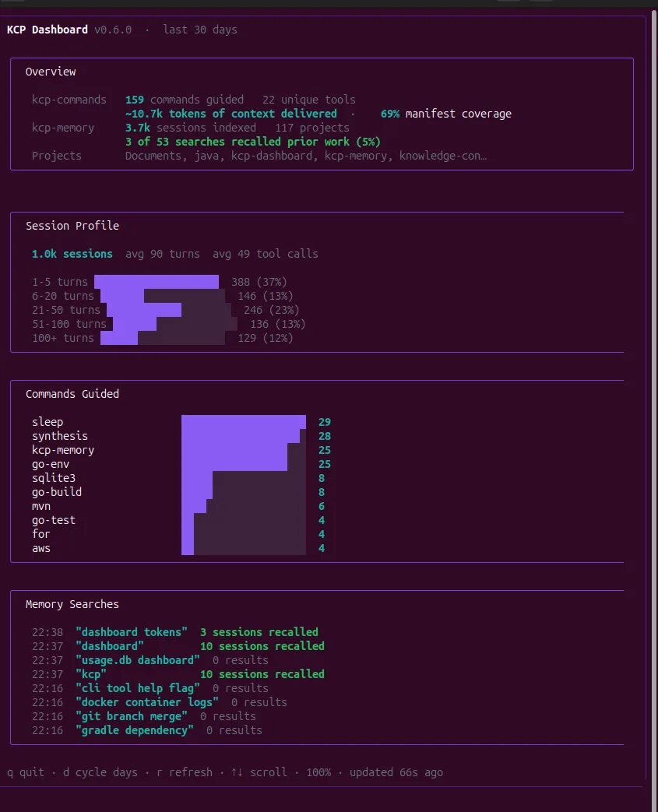The image size is (658, 812).
Task: Click the 'kcp-memory' command in Commands Guided
Action: (63, 450)
